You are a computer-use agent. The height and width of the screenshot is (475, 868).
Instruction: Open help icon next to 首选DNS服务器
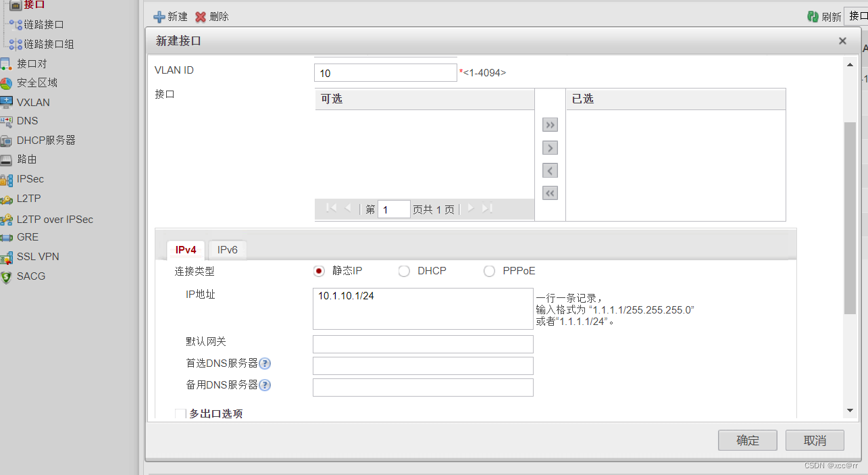pyautogui.click(x=265, y=364)
